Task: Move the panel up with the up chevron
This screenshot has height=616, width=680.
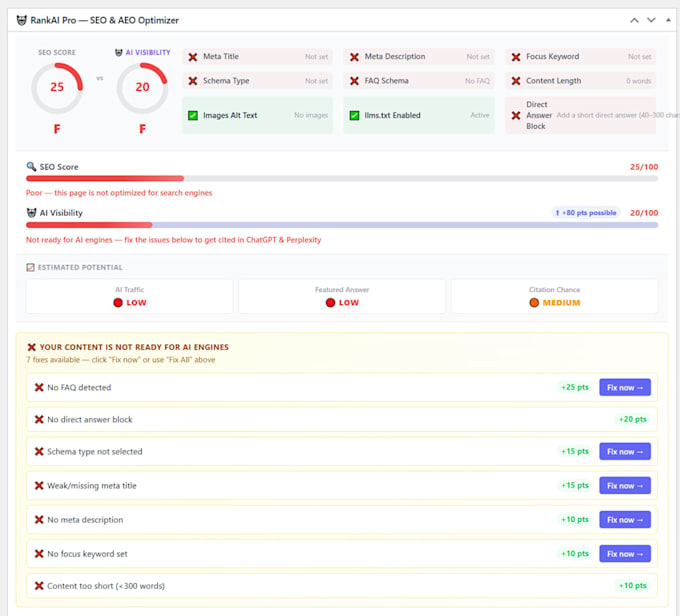Action: (x=634, y=20)
